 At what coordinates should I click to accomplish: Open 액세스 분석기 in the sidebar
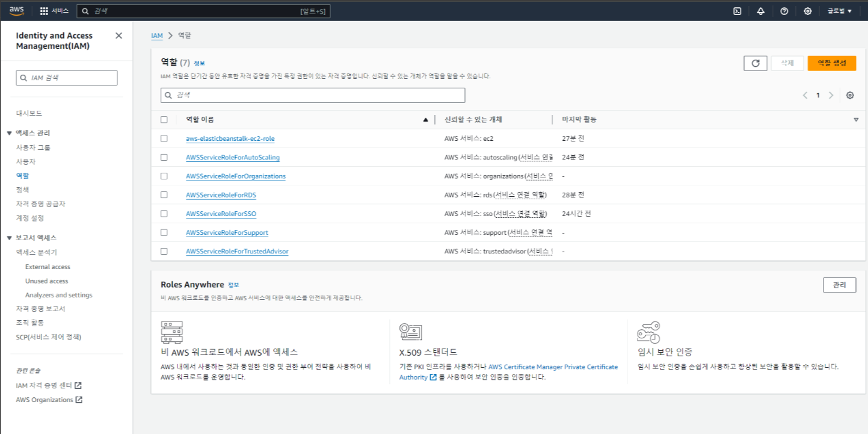point(37,252)
